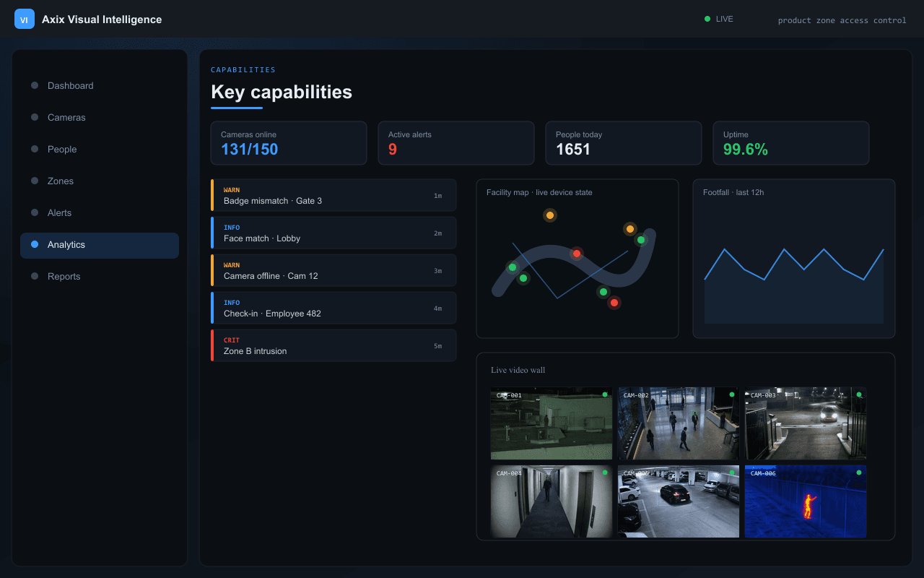
Task: Open the CAM-001 rooftop feed
Action: (552, 423)
